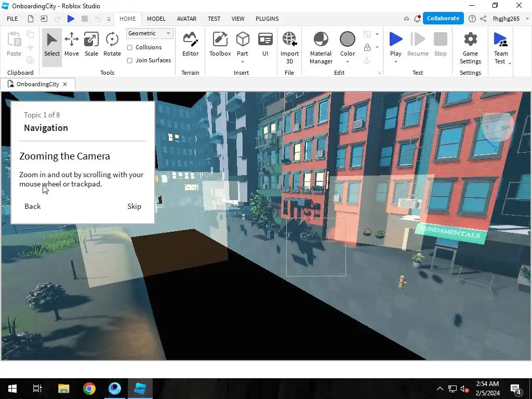Open the help question mark icon
This screenshot has width=532, height=399.
(472, 19)
